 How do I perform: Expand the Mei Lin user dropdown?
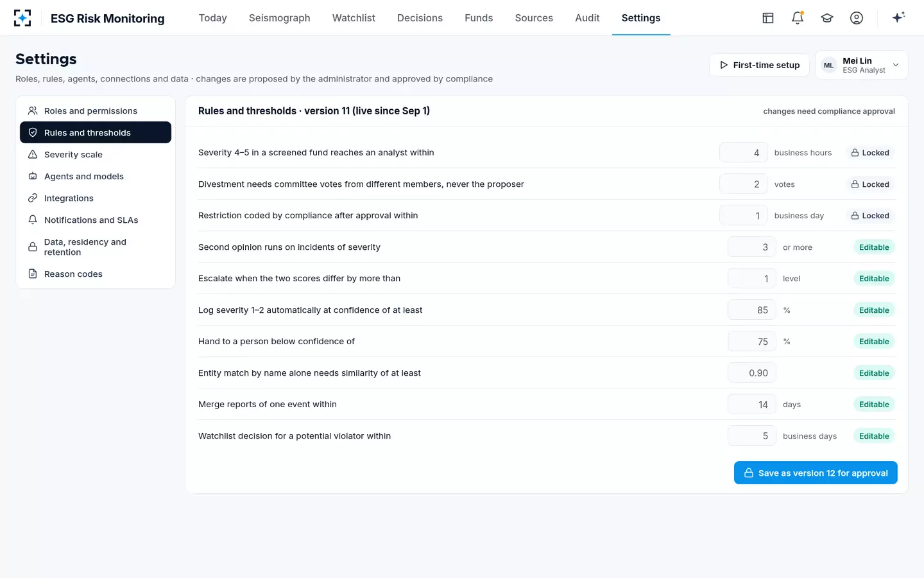861,65
